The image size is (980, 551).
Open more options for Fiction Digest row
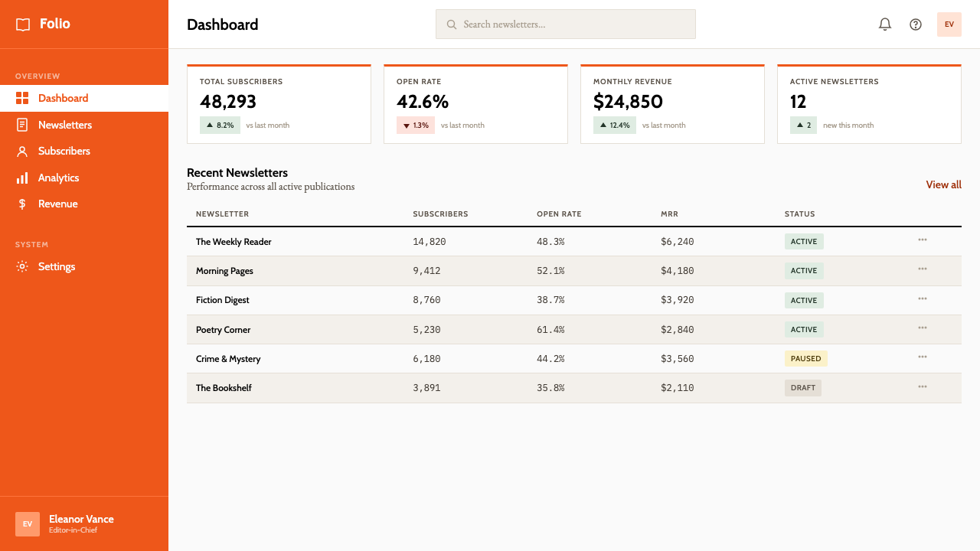[923, 299]
